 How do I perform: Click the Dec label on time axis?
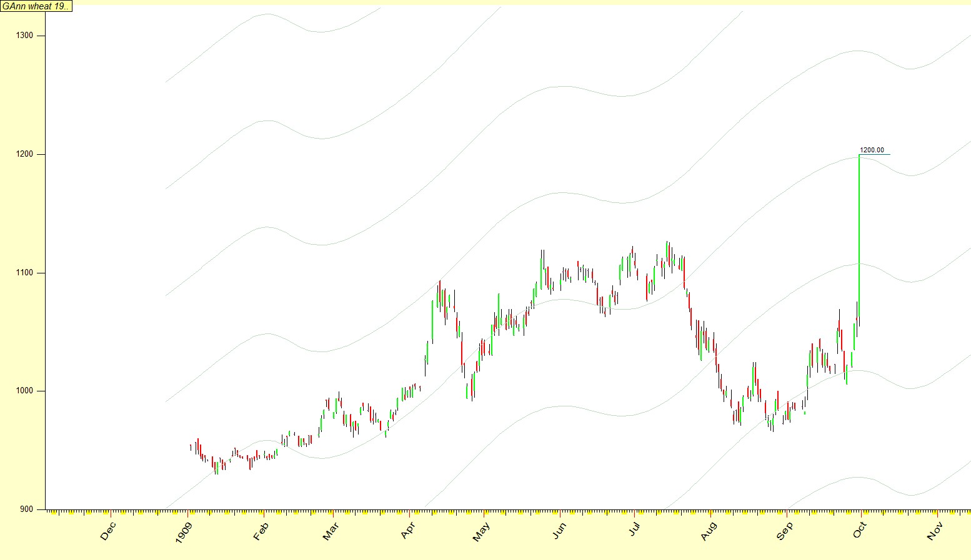coord(108,531)
